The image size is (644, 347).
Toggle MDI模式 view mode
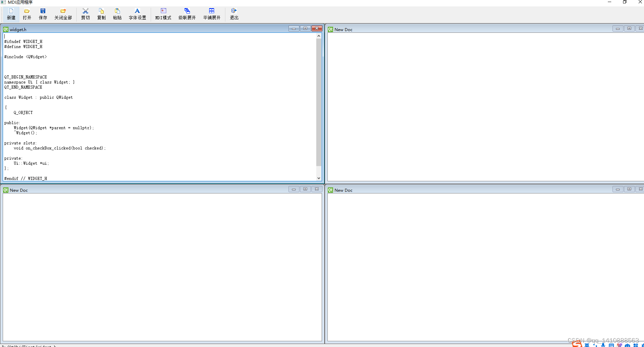coord(163,14)
